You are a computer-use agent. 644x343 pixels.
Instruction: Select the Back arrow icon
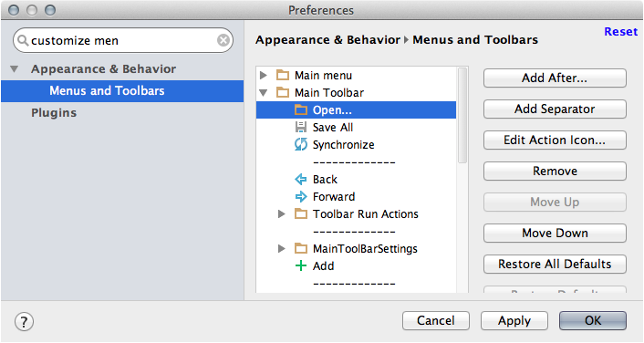pyautogui.click(x=301, y=179)
